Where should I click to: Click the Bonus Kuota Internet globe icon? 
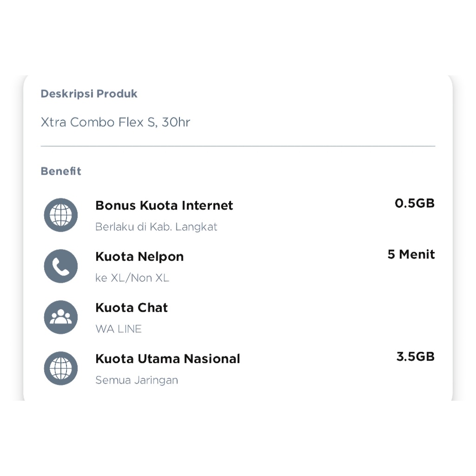click(61, 215)
